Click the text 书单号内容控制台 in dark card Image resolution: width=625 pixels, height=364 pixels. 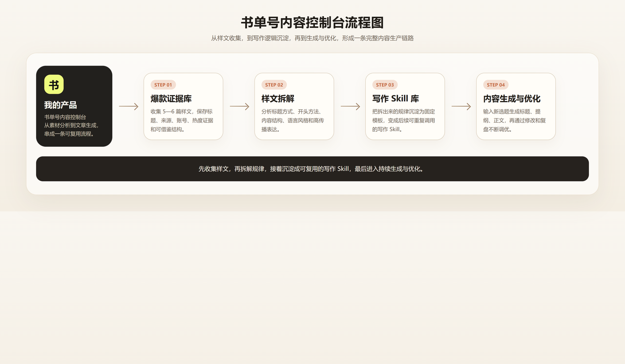[x=65, y=117]
